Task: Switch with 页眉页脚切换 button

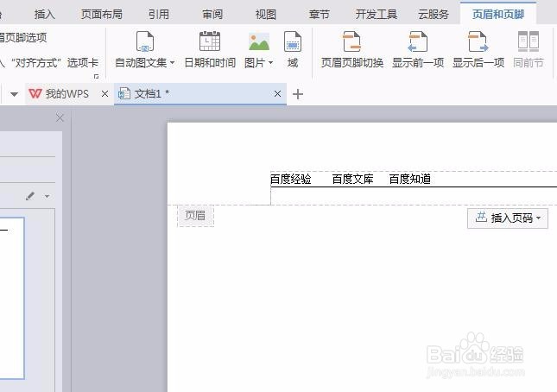Action: (352, 50)
